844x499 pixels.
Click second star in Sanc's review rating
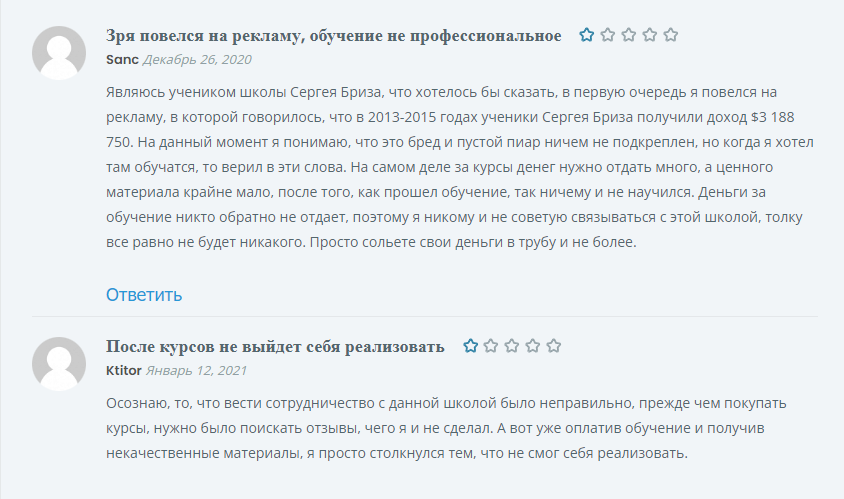coord(608,36)
